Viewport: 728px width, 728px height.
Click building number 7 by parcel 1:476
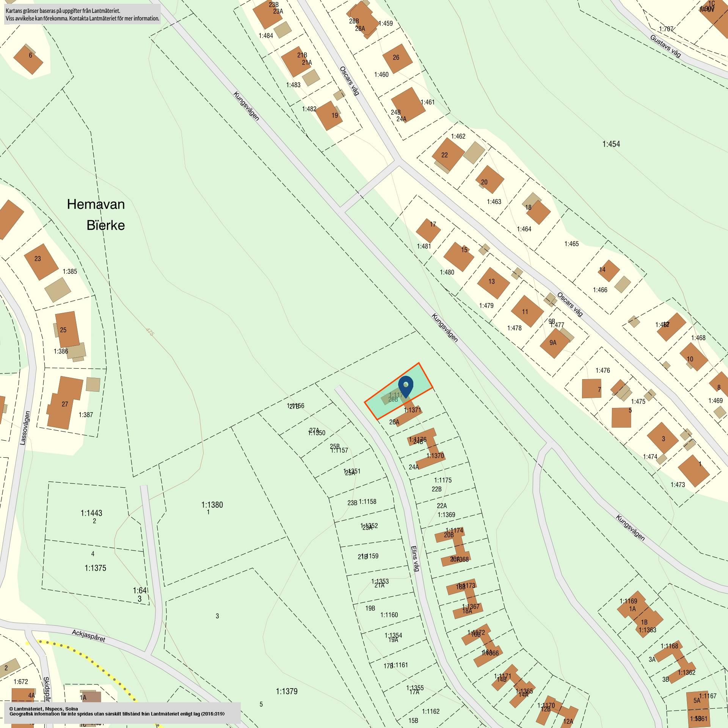coord(591,389)
